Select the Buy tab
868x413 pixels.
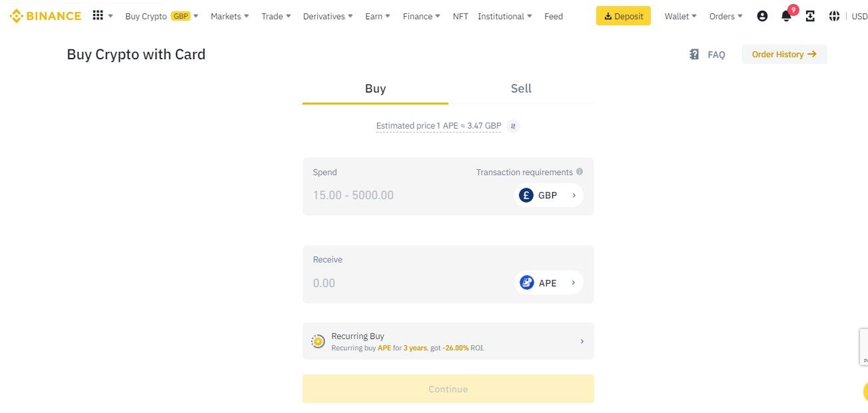[x=375, y=89]
